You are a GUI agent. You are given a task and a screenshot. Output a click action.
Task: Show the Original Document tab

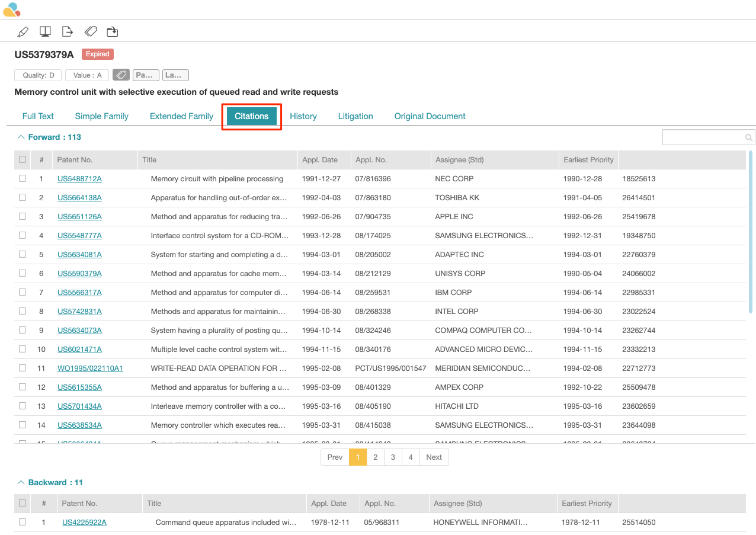430,116
